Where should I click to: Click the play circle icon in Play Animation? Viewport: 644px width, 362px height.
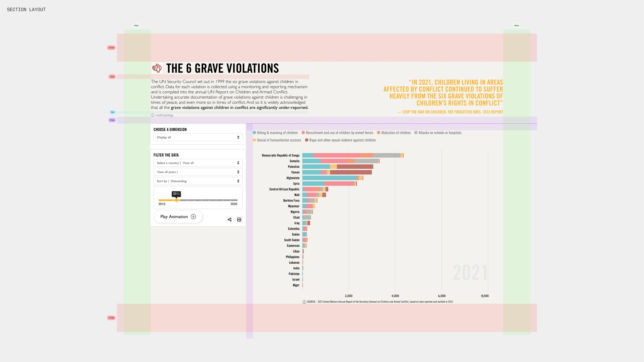193,217
